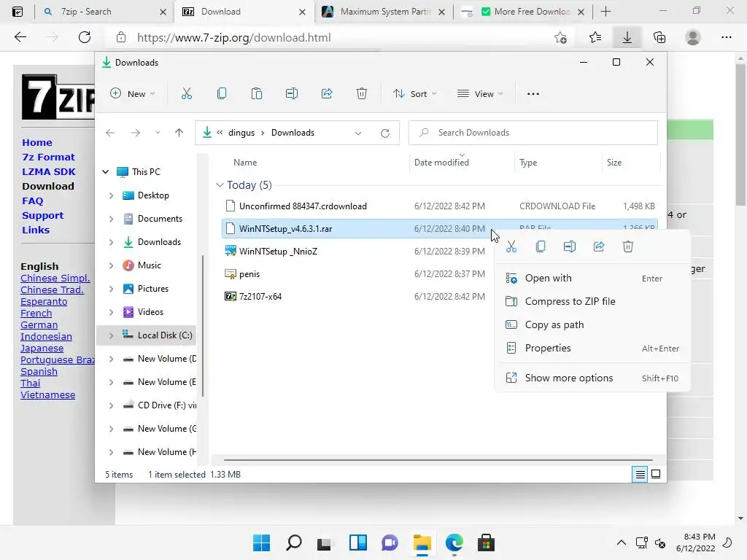Screen dimensions: 747x560
Task: Open a new browser tab
Action: click(x=605, y=12)
